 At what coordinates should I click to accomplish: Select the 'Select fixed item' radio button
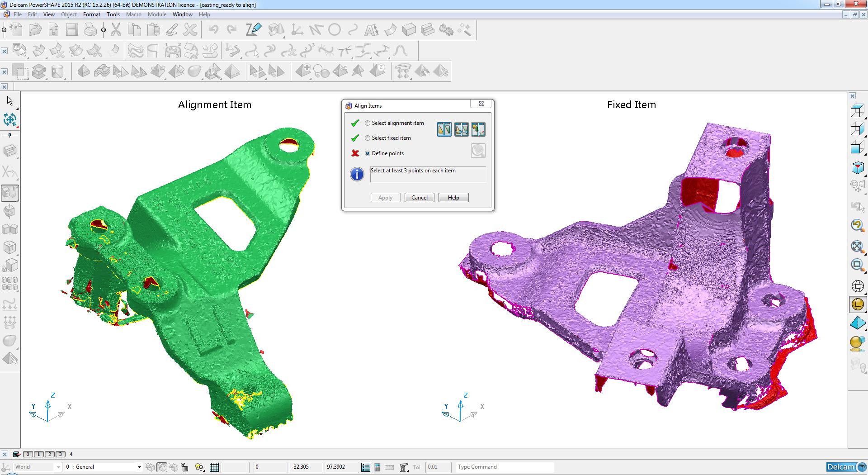click(x=368, y=138)
